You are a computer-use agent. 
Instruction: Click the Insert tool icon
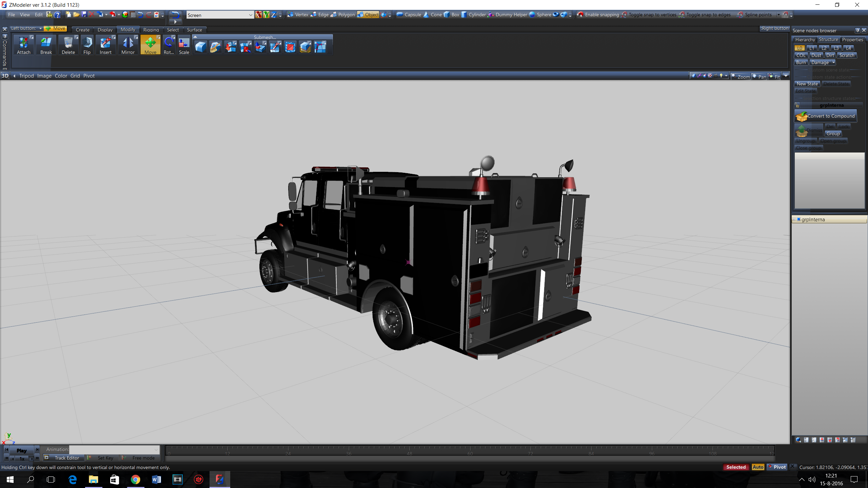pos(105,45)
